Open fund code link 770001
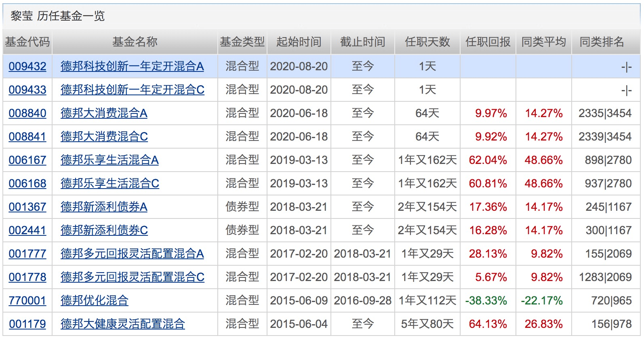The width and height of the screenshot is (644, 340). pos(27,300)
